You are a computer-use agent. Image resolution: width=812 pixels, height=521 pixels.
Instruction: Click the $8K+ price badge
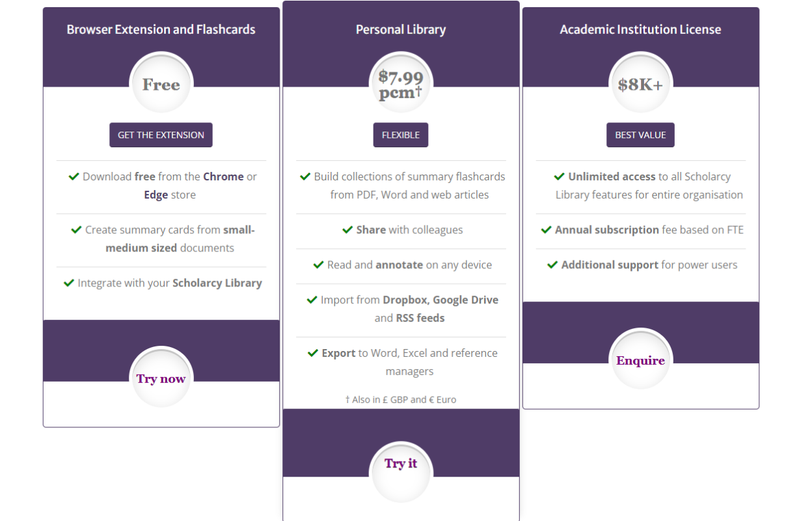(640, 84)
